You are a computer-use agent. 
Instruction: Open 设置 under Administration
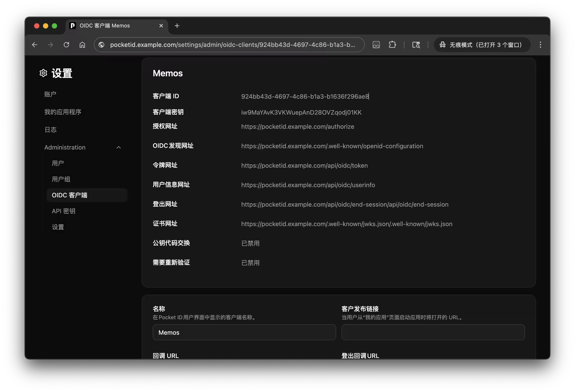[58, 227]
